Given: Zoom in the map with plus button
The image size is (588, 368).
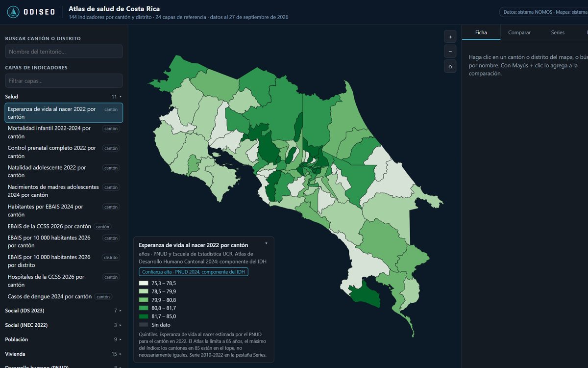Looking at the screenshot, I should coord(450,37).
